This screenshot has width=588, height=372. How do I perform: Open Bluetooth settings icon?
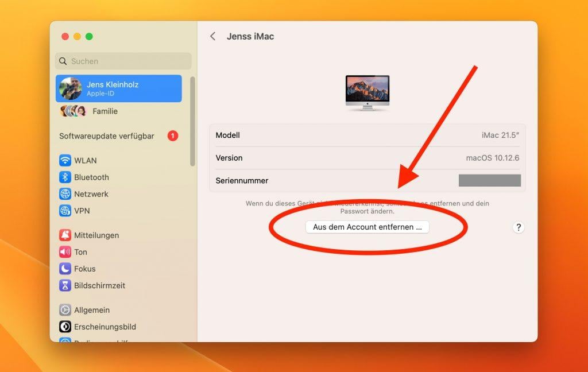tap(65, 177)
